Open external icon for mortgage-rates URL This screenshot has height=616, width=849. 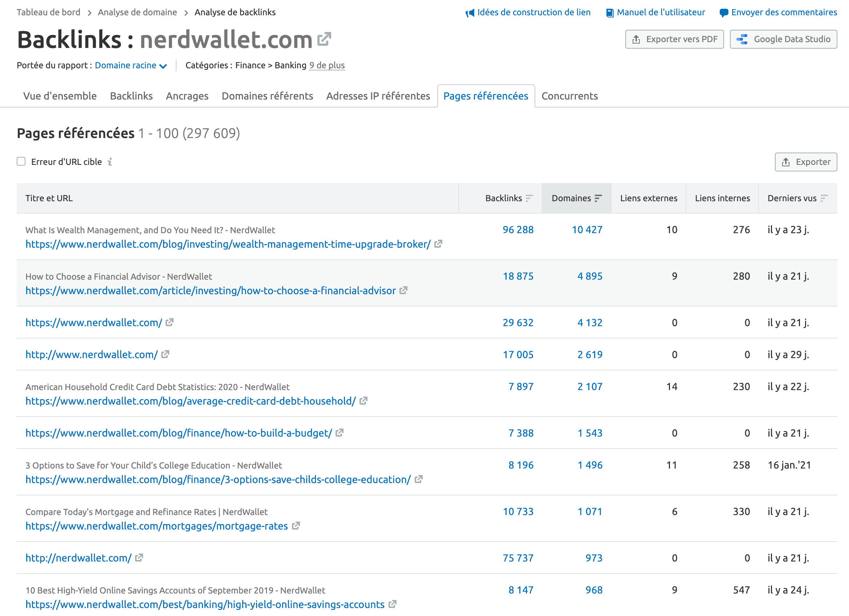coord(296,526)
